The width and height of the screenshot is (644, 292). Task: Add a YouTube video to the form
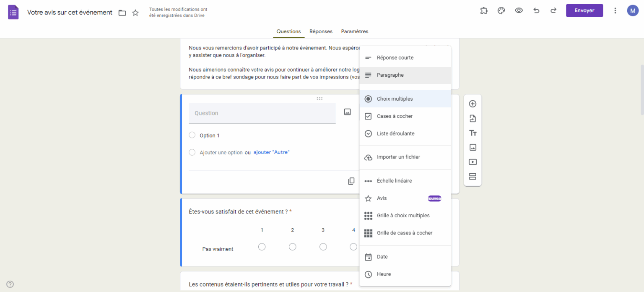[x=473, y=162]
